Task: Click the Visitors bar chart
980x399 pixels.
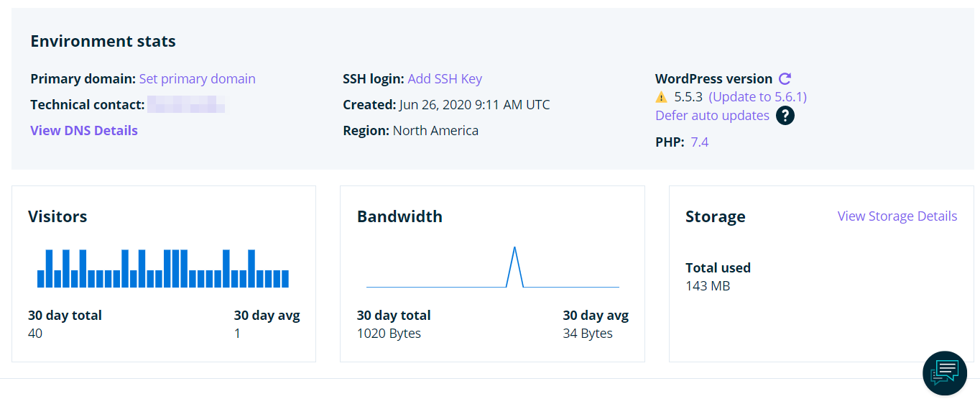Action: [x=163, y=269]
